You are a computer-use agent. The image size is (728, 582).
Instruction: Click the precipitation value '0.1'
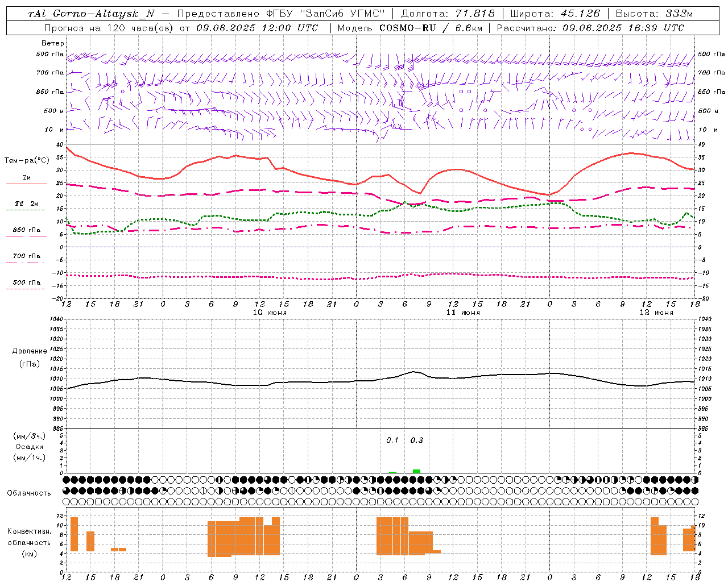coord(392,440)
